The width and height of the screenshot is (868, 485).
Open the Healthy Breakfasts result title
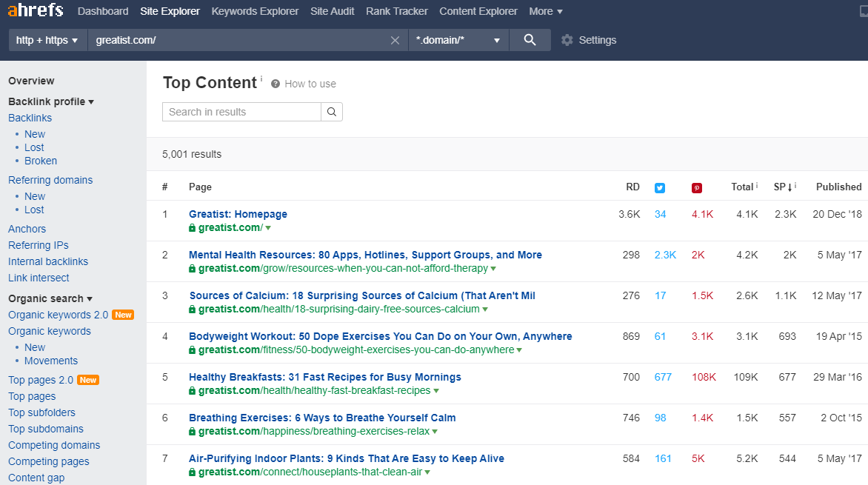coord(325,377)
